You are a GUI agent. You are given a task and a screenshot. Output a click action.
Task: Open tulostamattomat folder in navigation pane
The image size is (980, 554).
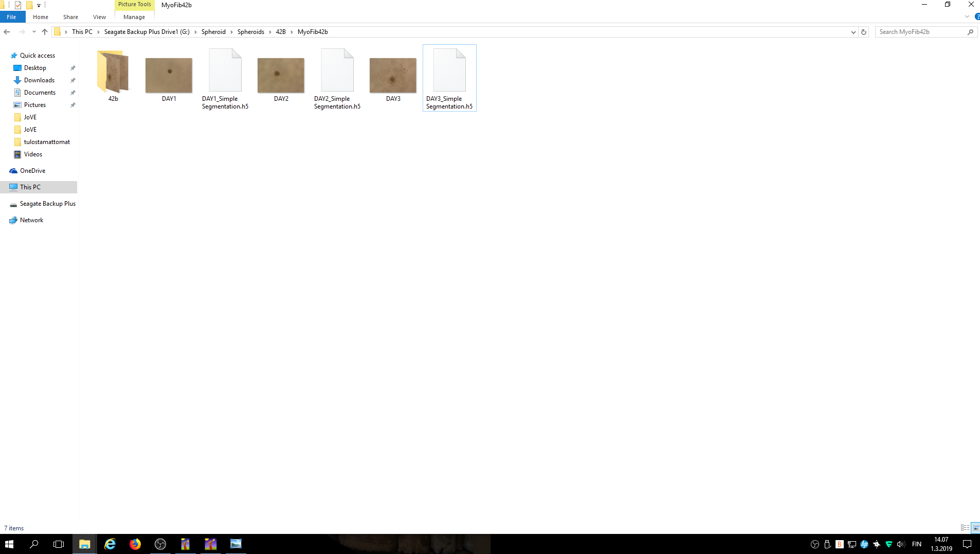(47, 142)
